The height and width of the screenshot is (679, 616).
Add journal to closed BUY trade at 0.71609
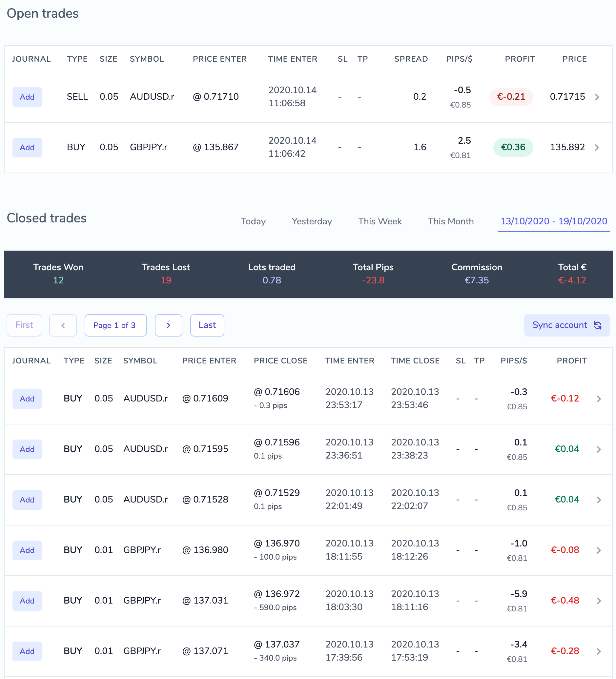tap(27, 399)
